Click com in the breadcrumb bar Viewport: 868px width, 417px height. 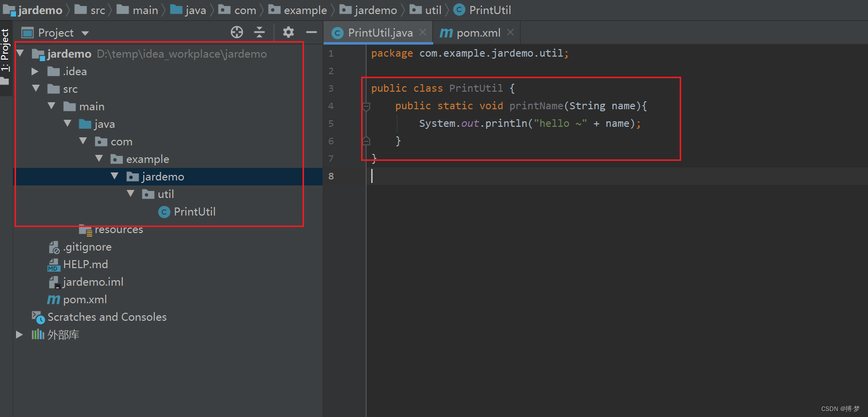(245, 10)
